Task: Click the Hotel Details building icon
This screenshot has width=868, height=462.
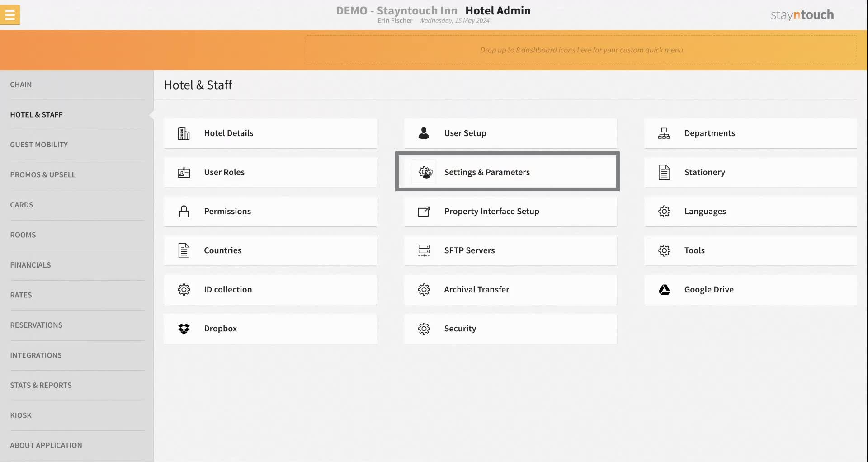Action: coord(184,133)
